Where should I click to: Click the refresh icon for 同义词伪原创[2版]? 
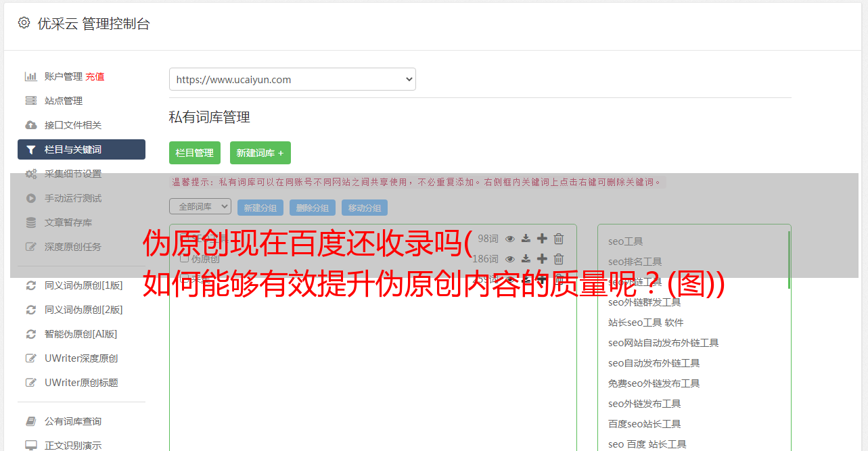31,310
